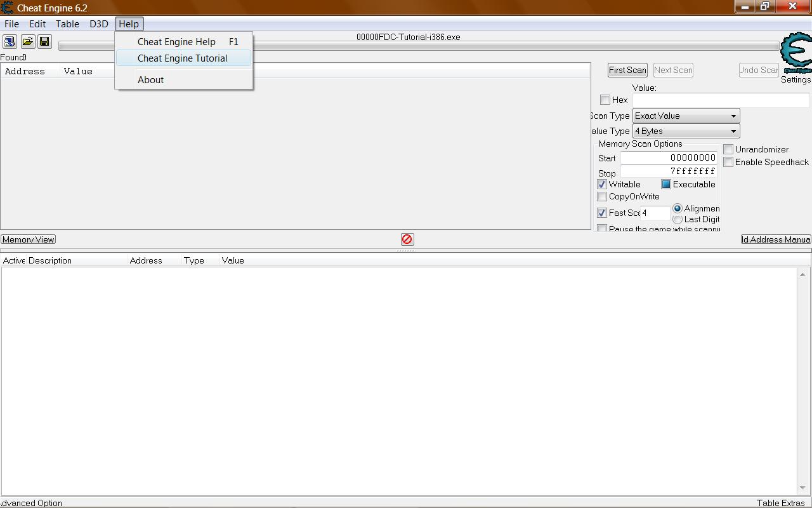Open the Scan Type dropdown
The image size is (812, 508).
(686, 116)
